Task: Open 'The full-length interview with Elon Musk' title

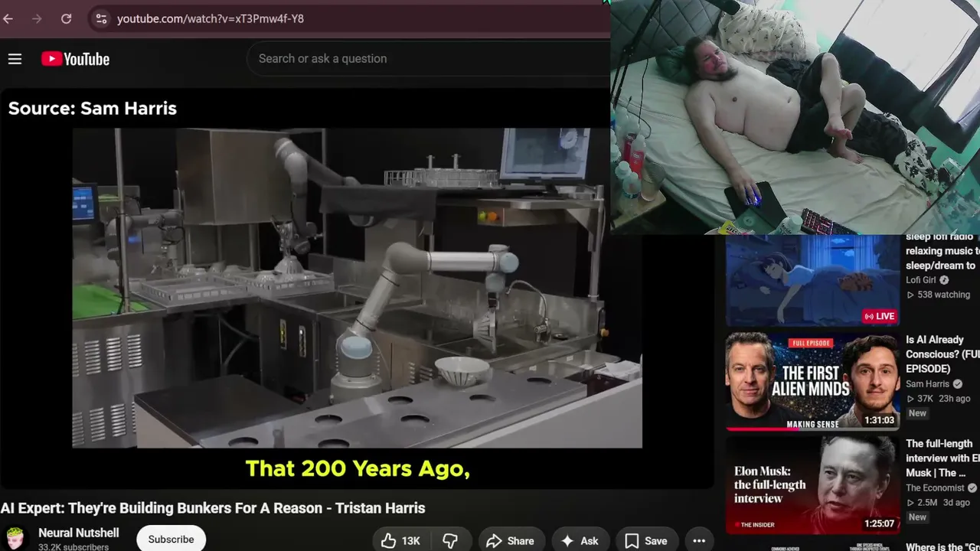Action: (x=942, y=458)
